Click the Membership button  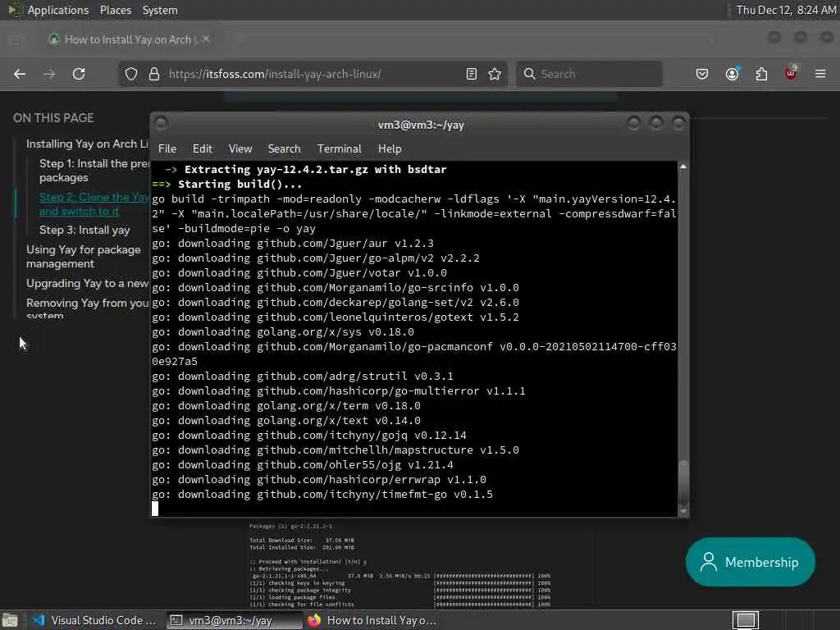(751, 562)
